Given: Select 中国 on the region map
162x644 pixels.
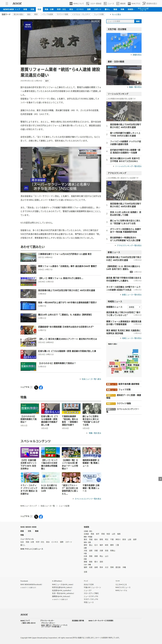Looking at the screenshot, I should 117,360.
